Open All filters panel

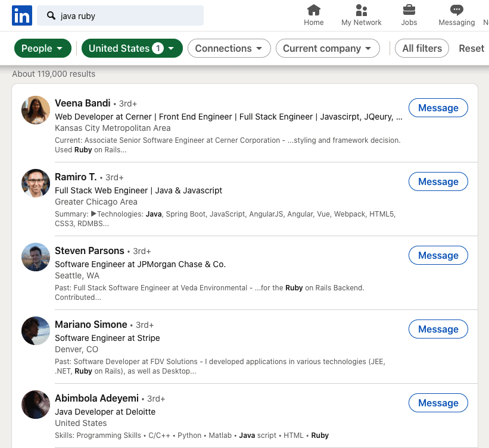422,49
